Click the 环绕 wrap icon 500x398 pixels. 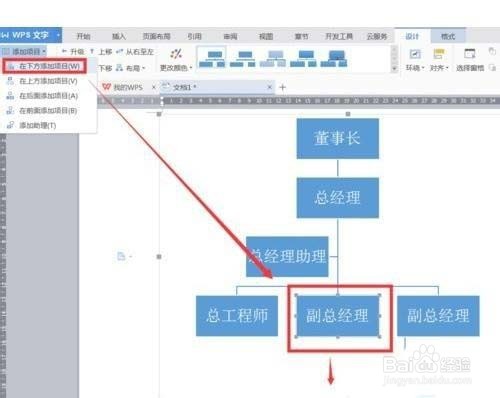[x=415, y=54]
